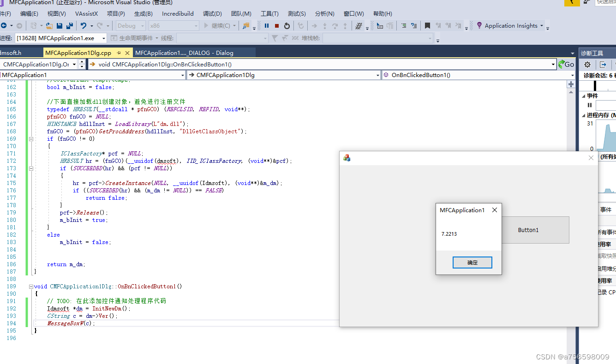Click the open file icon
The width and height of the screenshot is (616, 364).
(x=49, y=26)
